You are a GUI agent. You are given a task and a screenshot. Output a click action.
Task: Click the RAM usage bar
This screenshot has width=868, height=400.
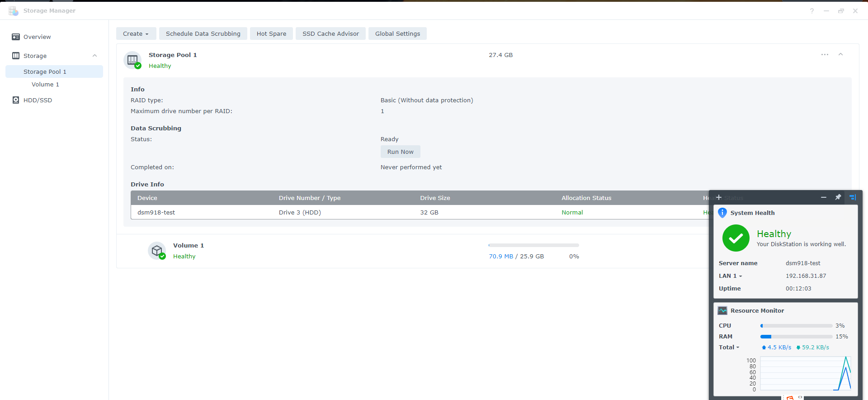[797, 337]
